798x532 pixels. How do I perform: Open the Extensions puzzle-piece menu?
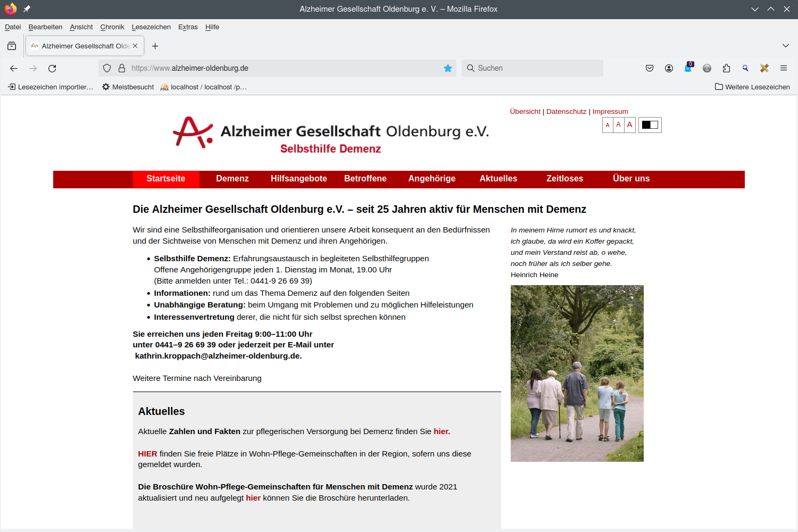726,68
